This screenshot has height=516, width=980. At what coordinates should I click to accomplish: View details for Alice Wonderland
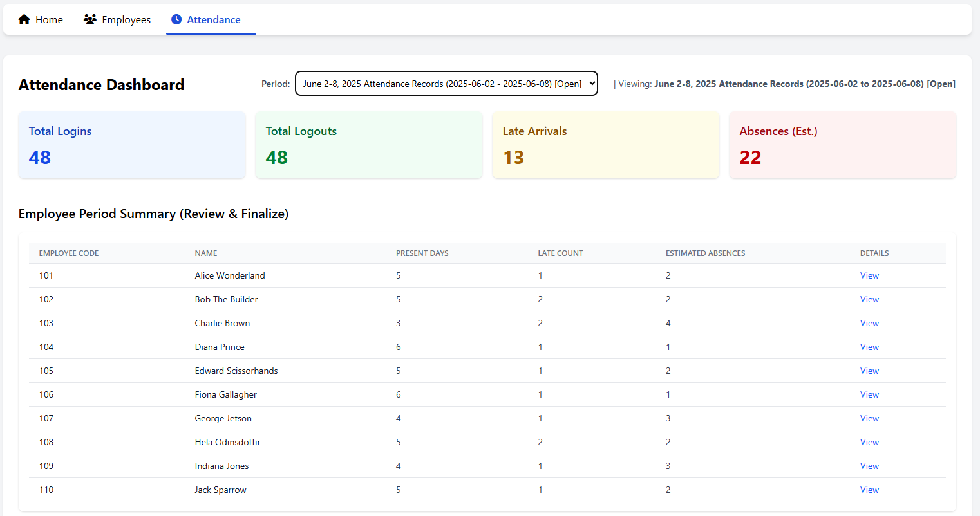[869, 275]
